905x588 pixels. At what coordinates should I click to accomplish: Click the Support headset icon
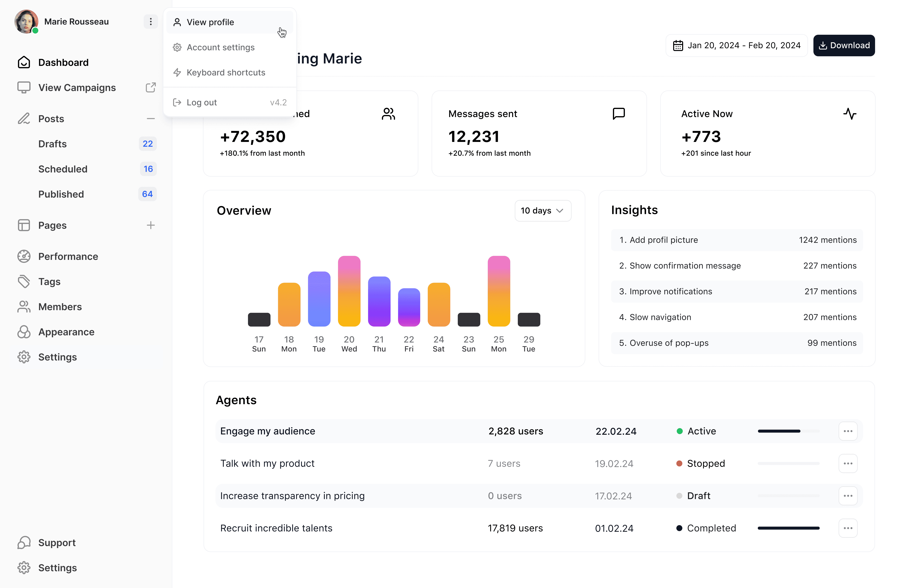point(24,542)
